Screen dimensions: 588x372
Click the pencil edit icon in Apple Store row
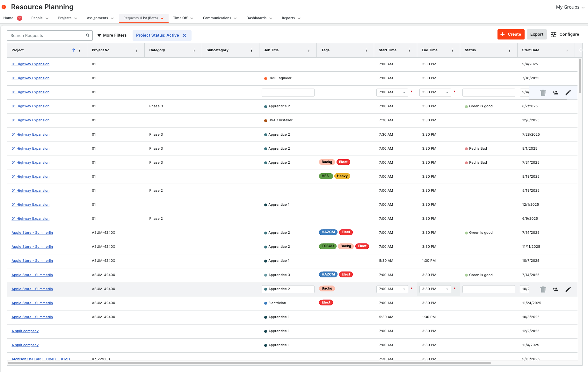pos(568,289)
